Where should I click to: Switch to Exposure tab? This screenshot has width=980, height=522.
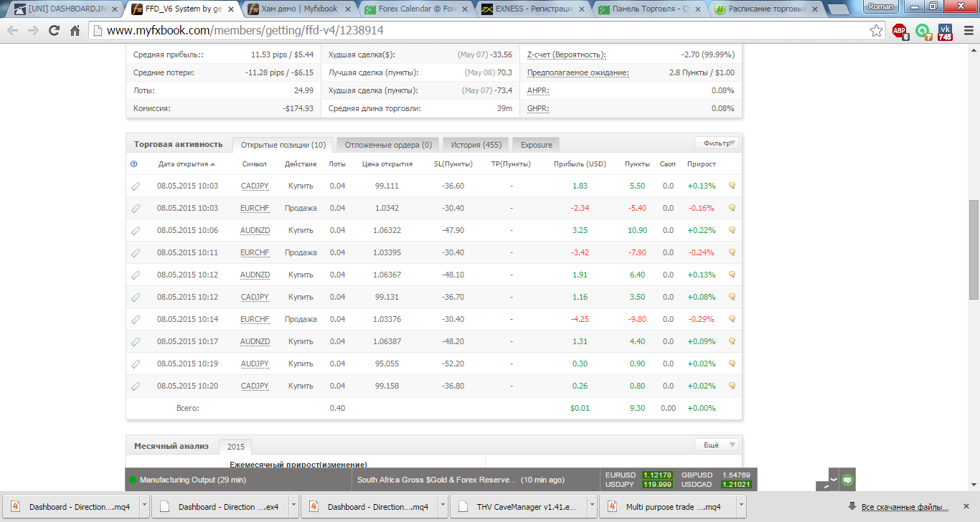click(537, 145)
